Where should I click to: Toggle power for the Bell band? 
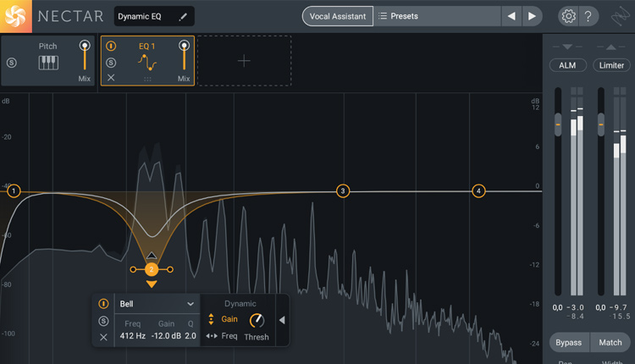coord(103,304)
